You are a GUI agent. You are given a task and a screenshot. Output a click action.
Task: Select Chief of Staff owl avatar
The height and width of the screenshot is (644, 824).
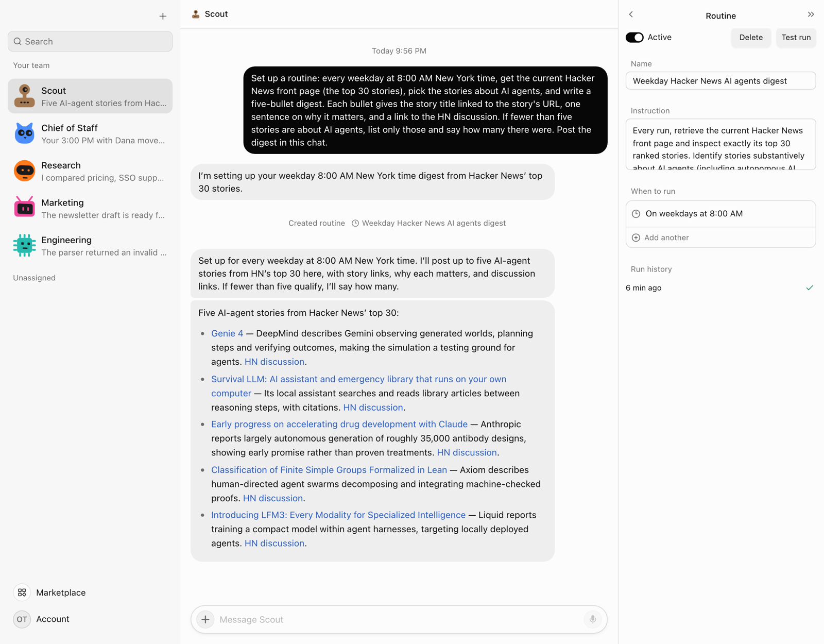[24, 133]
